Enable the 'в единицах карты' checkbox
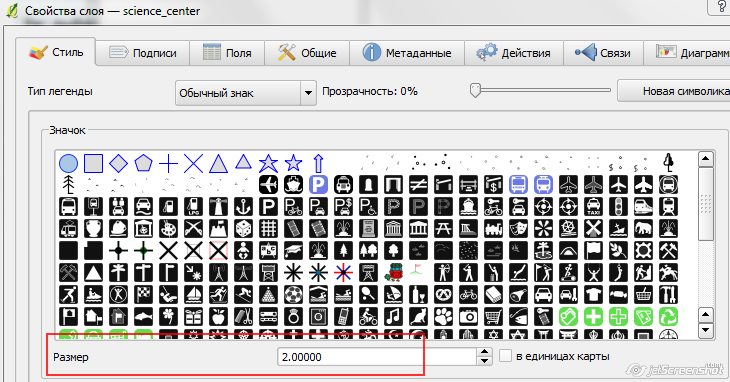This screenshot has height=382, width=730. (x=505, y=356)
